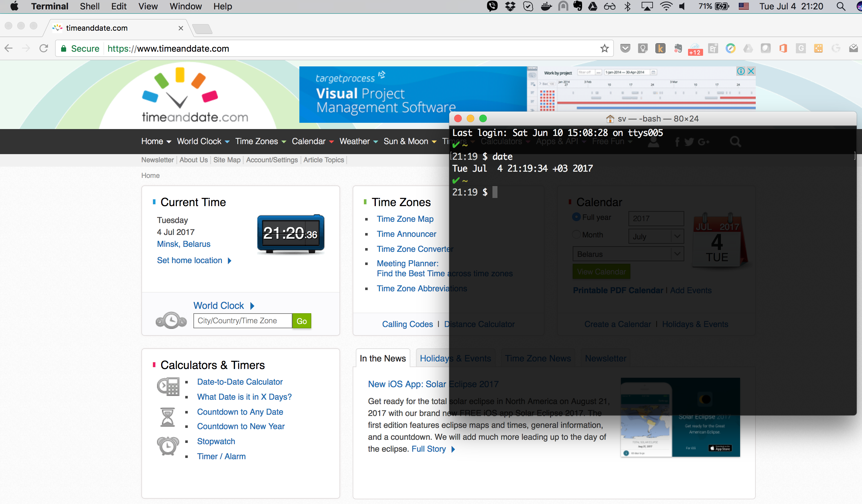Click the alarm clock icon
This screenshot has height=504, width=862.
[168, 446]
